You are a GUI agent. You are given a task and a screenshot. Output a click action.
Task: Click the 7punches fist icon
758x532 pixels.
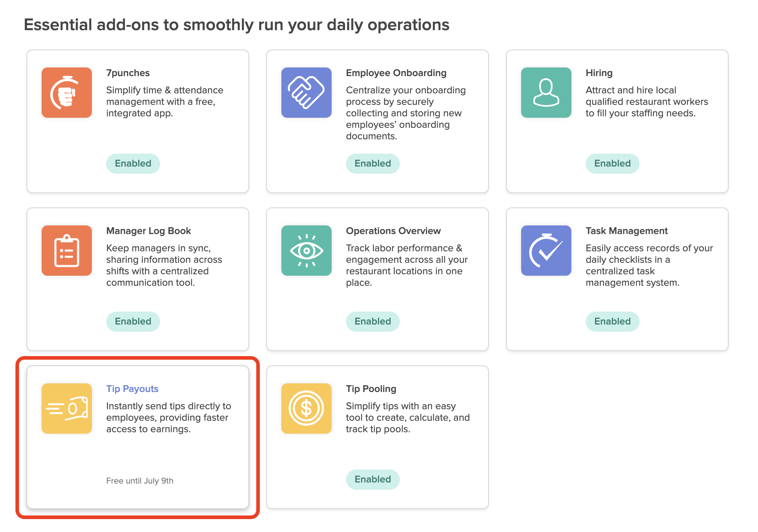pos(67,92)
